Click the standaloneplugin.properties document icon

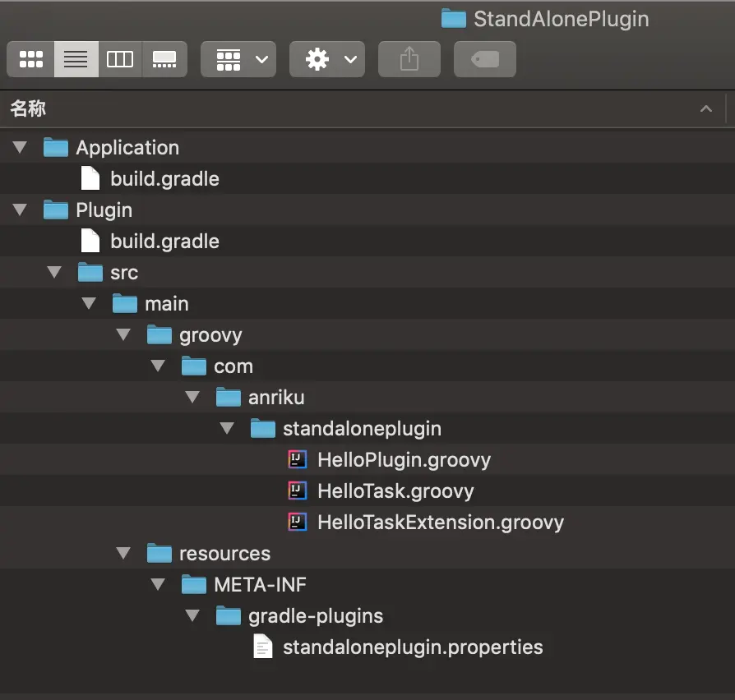263,646
